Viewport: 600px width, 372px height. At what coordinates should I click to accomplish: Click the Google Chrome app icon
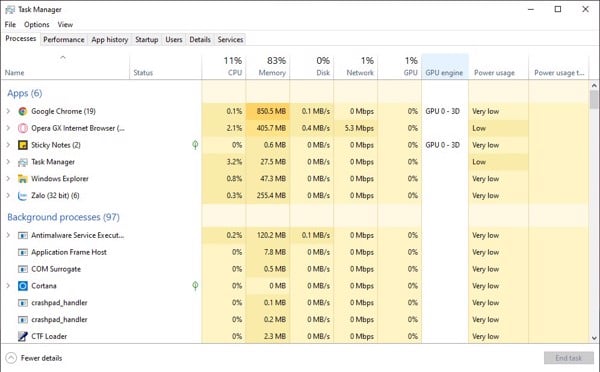click(23, 111)
